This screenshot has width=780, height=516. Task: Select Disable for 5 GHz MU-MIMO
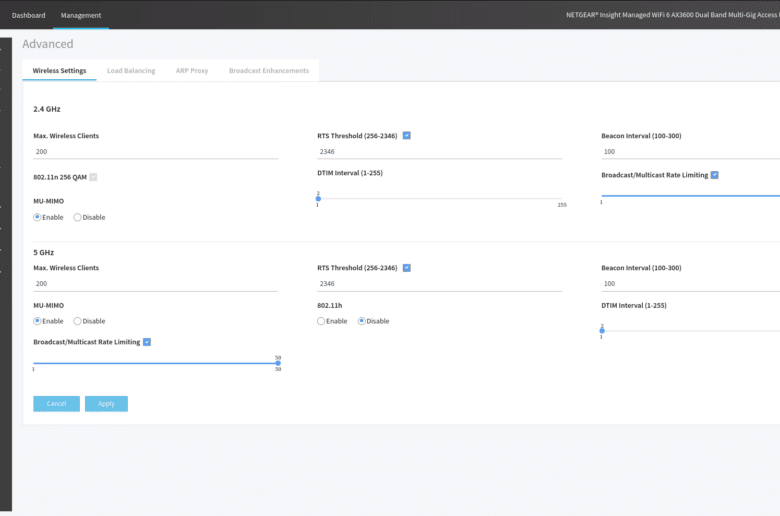click(x=77, y=321)
